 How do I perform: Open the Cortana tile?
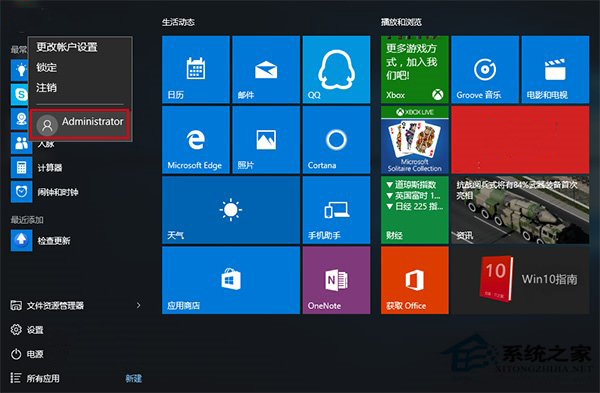(336, 140)
